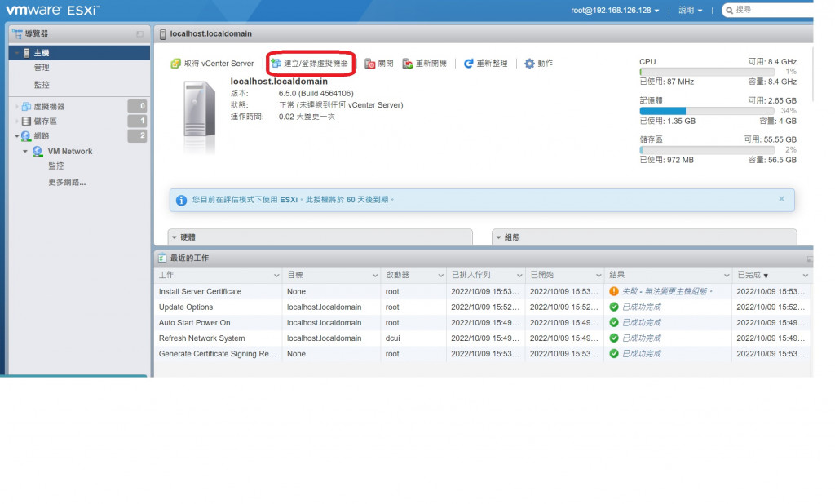
Task: Open 監控 under VM Network
Action: tap(56, 166)
